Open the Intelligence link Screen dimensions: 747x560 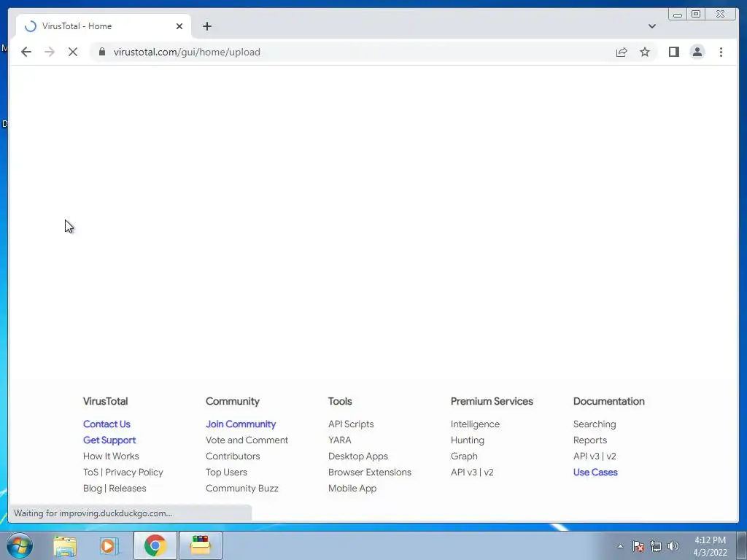click(475, 424)
